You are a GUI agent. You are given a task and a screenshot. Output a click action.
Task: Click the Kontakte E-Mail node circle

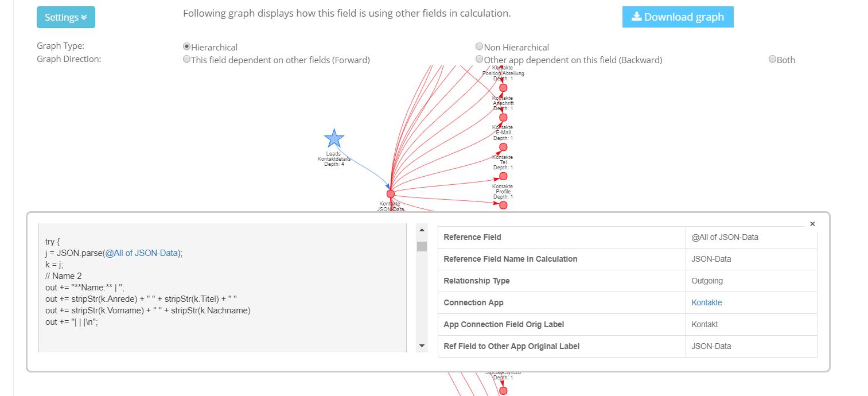coord(503,147)
